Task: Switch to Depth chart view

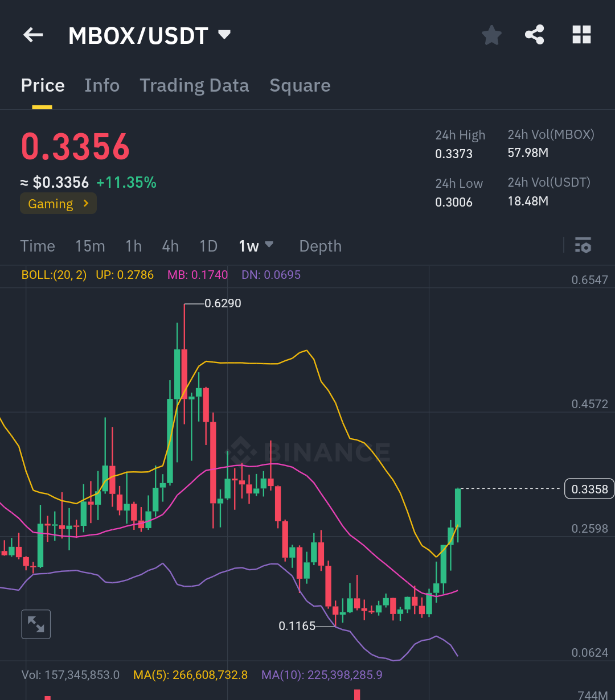Action: pyautogui.click(x=321, y=246)
